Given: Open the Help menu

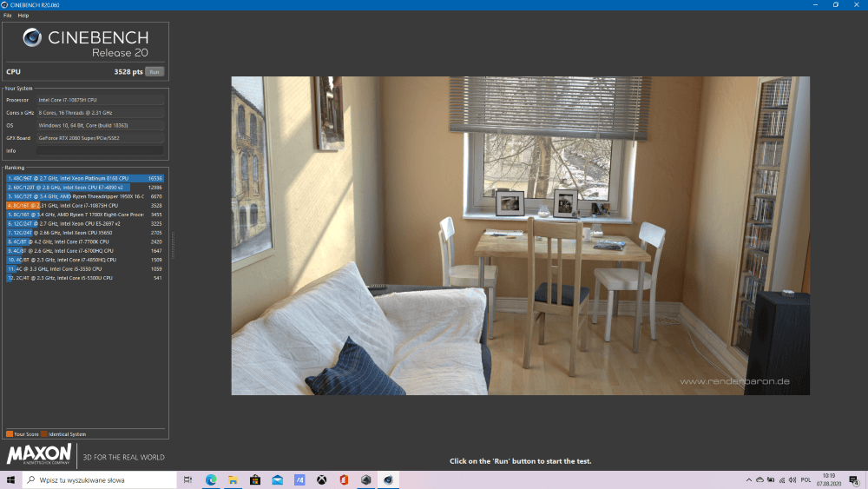Looking at the screenshot, I should (x=23, y=16).
